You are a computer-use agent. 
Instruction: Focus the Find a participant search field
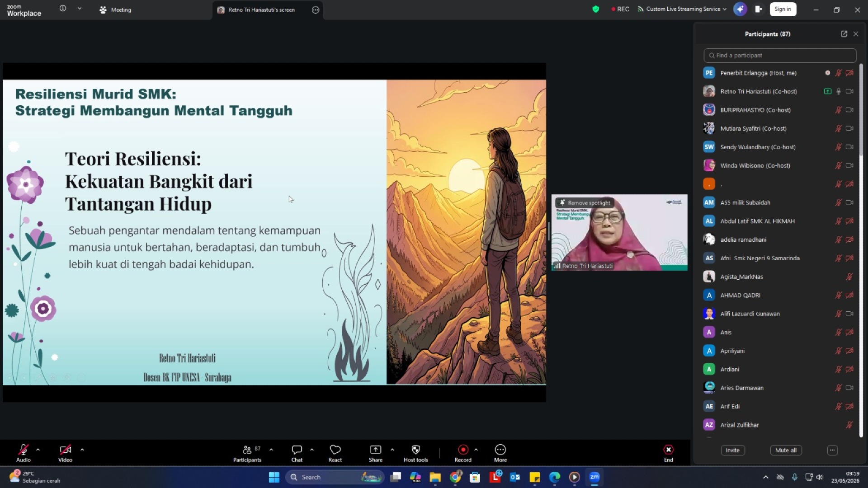[x=780, y=55]
